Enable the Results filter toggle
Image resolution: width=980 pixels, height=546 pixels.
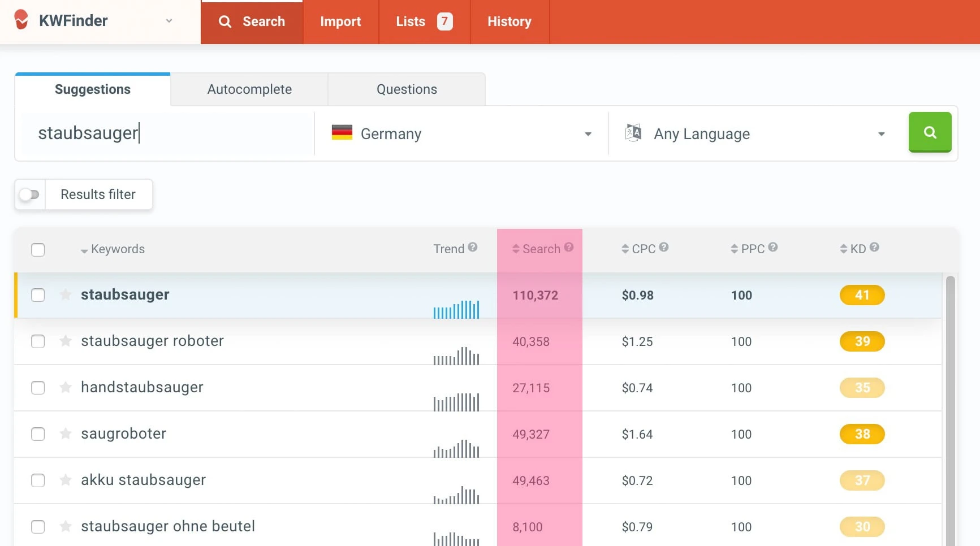(29, 194)
